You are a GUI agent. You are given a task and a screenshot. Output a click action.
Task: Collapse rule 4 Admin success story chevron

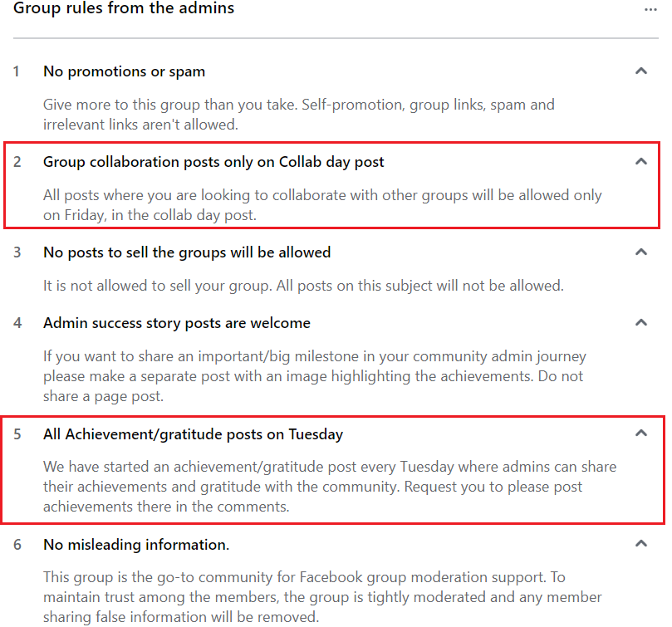640,323
